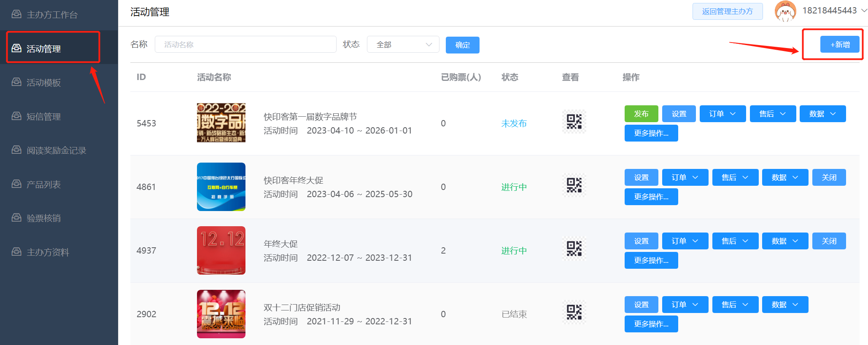Screen dimensions: 868x345
Task: Focus the 活动名称 search input
Action: point(245,45)
